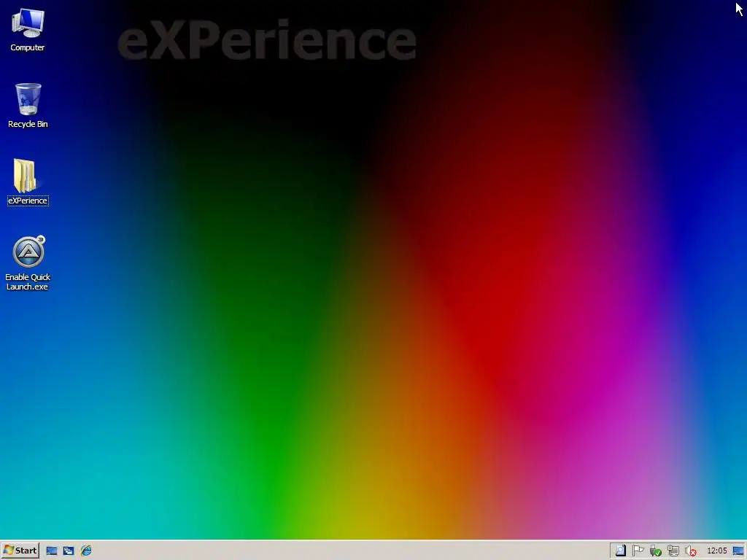Open the Start menu
Viewport: 747px width, 560px height.
(20, 551)
